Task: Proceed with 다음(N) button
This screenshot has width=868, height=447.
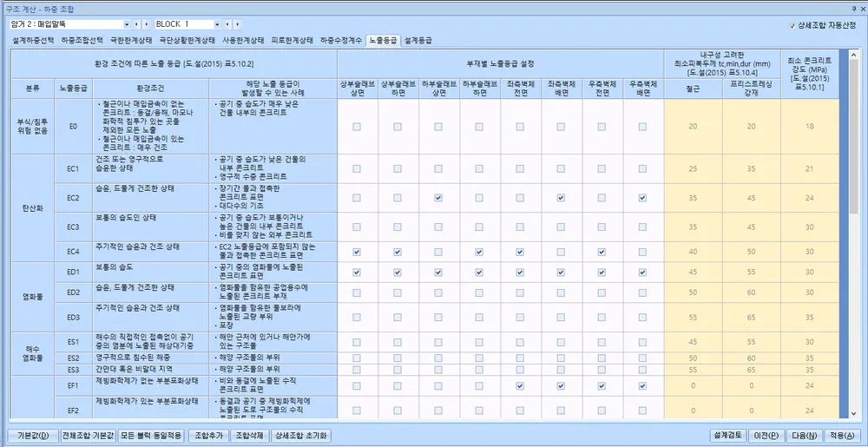Action: click(x=805, y=436)
